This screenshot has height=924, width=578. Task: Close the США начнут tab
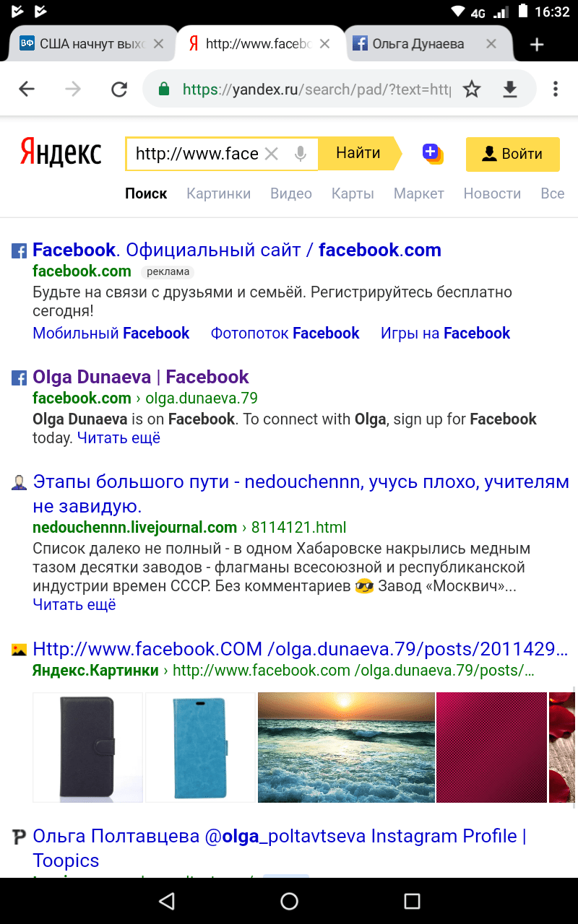point(158,44)
